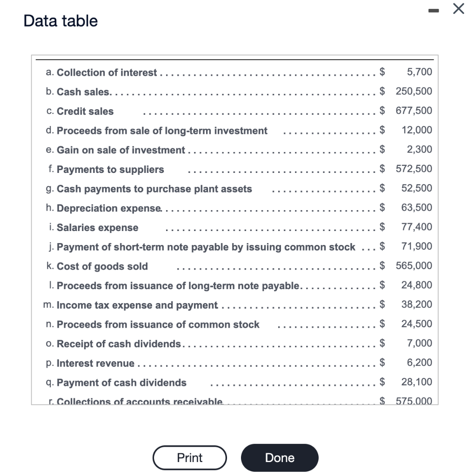Click the Cost of goods sold row
This screenshot has height=476, width=475.
[x=101, y=266]
